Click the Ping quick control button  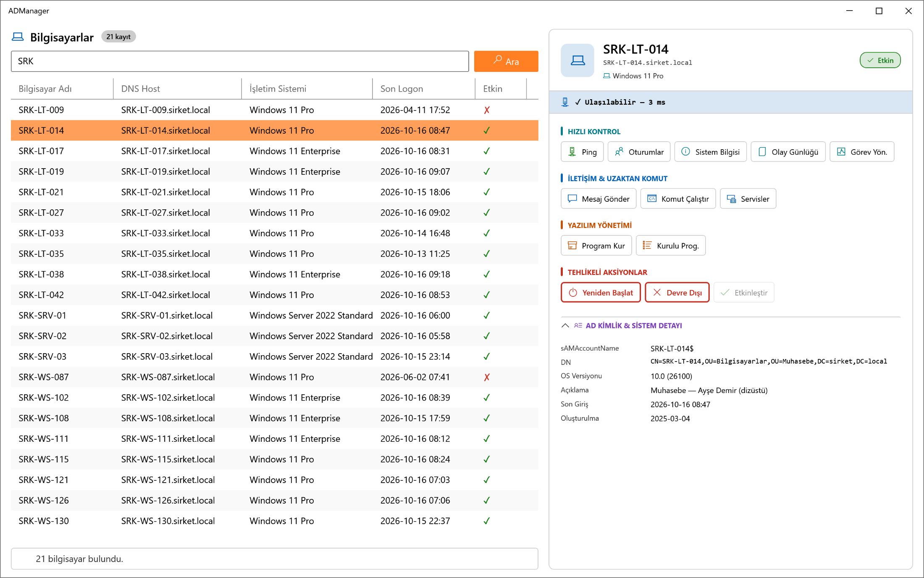click(x=582, y=152)
